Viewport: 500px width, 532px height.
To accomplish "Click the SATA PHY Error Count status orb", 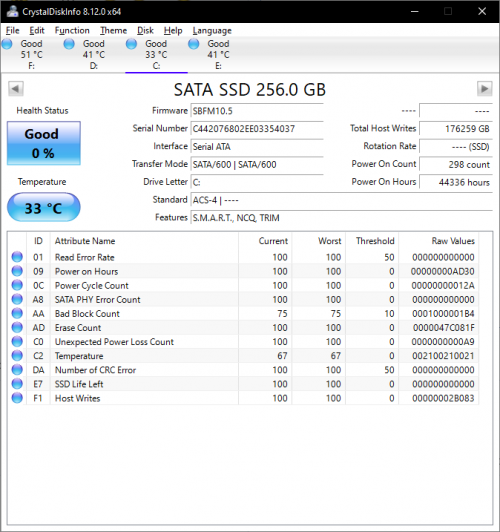I will point(17,299).
